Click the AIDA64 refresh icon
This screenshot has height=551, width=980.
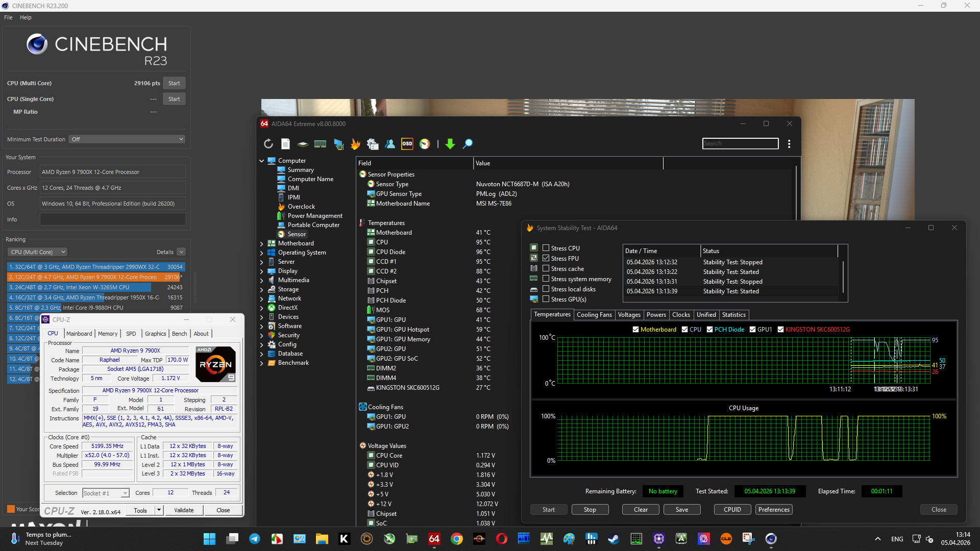[x=268, y=144]
